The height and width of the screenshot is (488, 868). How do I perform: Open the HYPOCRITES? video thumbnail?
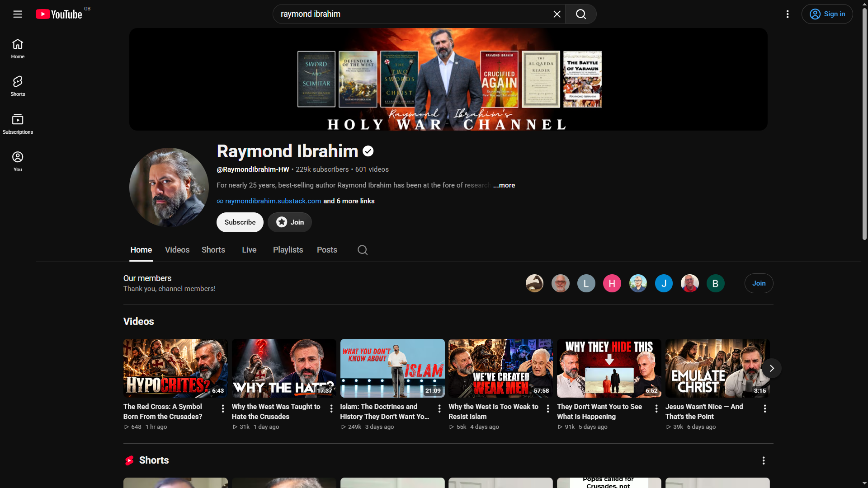tap(175, 368)
